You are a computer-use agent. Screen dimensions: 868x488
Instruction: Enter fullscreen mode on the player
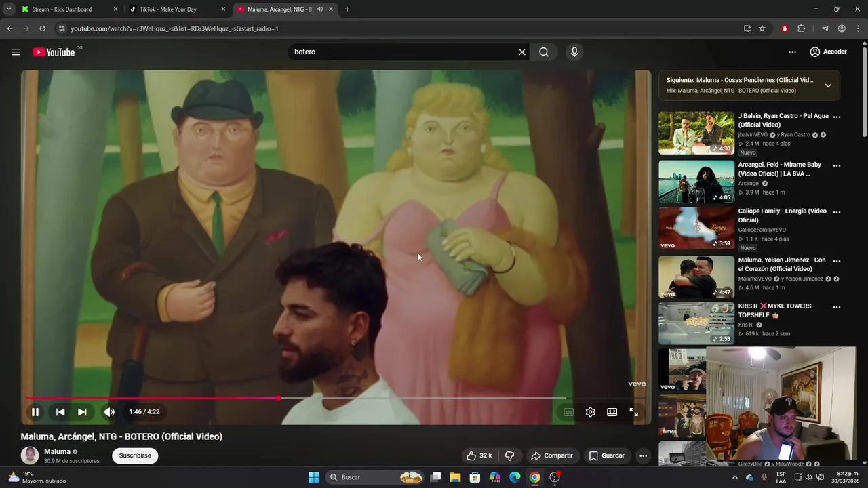pos(633,412)
